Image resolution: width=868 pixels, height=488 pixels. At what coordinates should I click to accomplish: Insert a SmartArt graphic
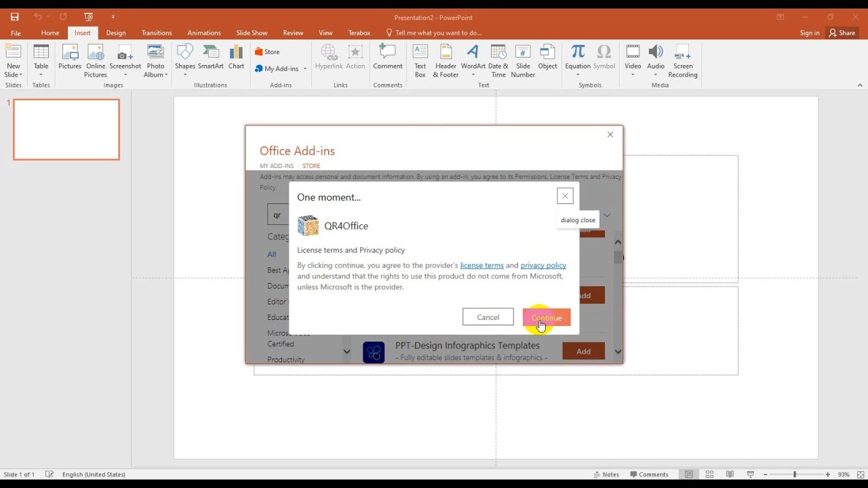[211, 57]
